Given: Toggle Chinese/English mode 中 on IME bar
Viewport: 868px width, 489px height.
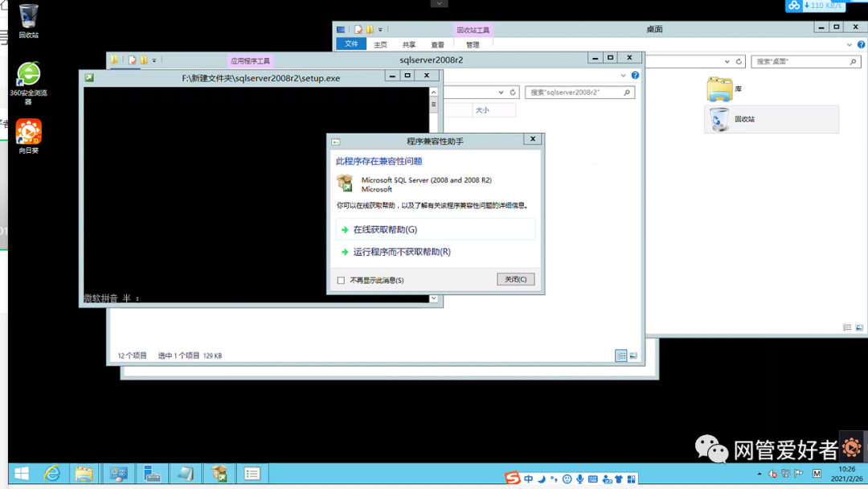Looking at the screenshot, I should click(528, 479).
